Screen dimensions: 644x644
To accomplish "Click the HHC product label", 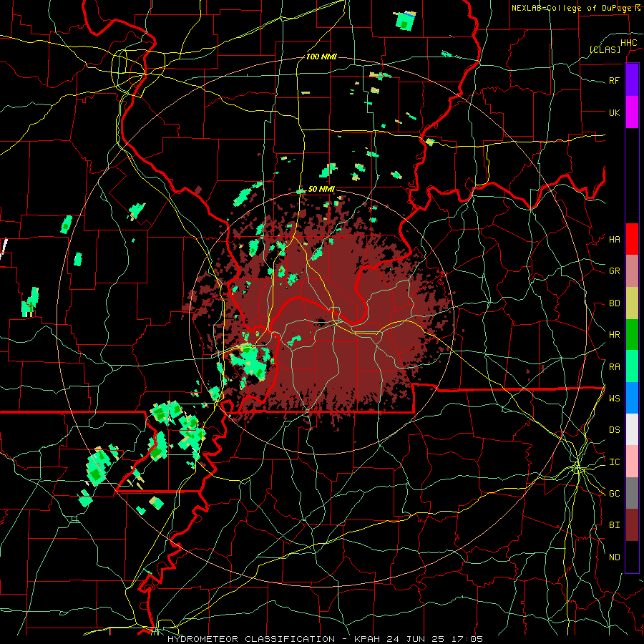I will pos(629,43).
